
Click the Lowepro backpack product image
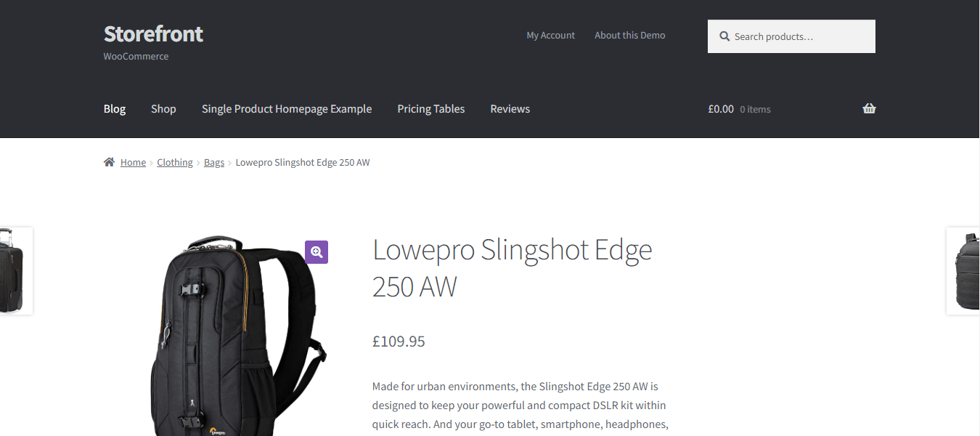[238, 335]
